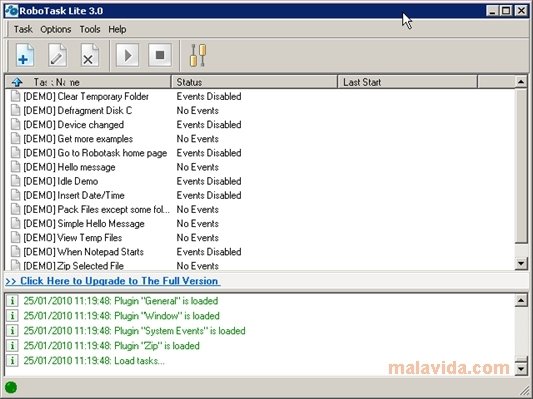Click the green status indicator in the status bar
This screenshot has width=533, height=399.
[x=11, y=387]
